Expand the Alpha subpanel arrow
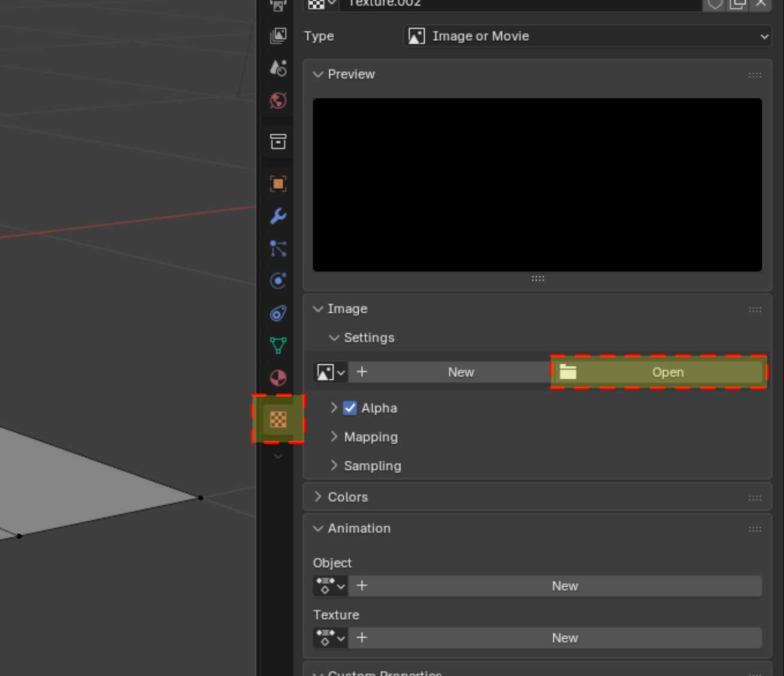This screenshot has width=784, height=676. pos(334,408)
